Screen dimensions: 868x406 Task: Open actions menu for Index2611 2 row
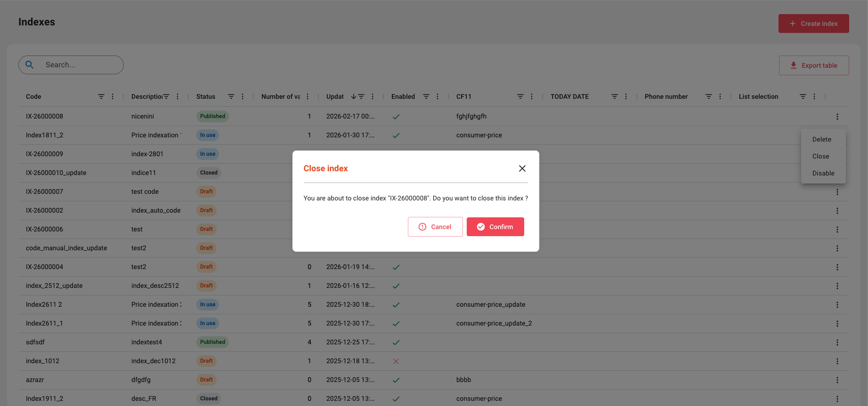837,305
